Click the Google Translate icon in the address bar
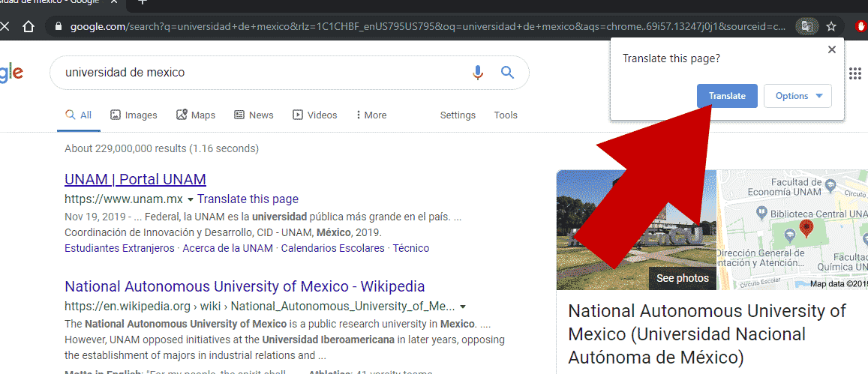The width and height of the screenshot is (868, 374). [807, 26]
